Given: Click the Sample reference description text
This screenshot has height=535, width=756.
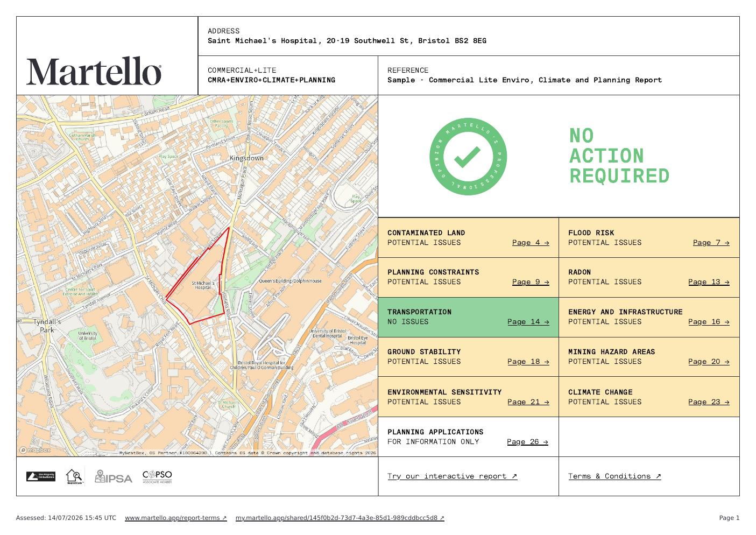Looking at the screenshot, I should (x=525, y=80).
